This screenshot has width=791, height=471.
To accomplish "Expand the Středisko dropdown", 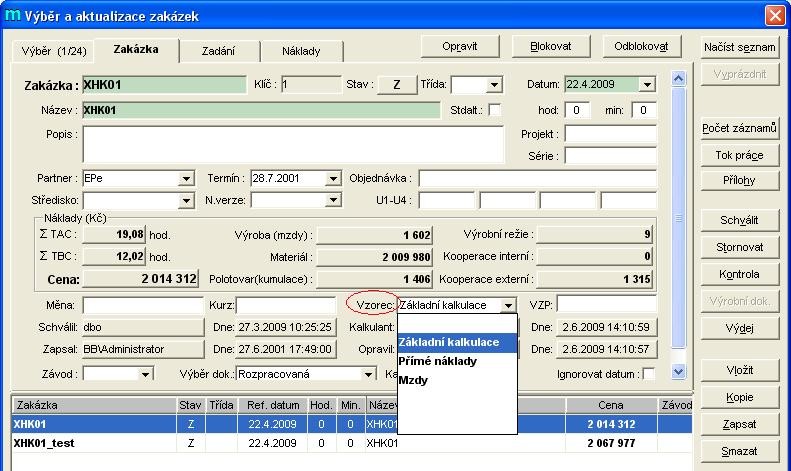I will coord(186,201).
